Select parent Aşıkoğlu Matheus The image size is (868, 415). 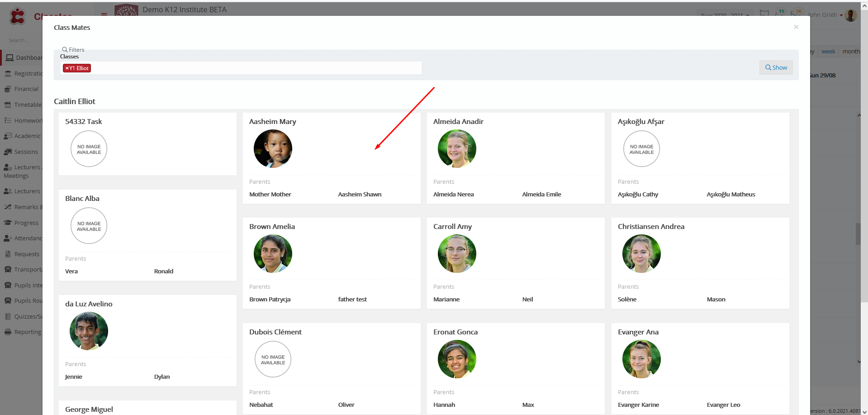pos(731,194)
